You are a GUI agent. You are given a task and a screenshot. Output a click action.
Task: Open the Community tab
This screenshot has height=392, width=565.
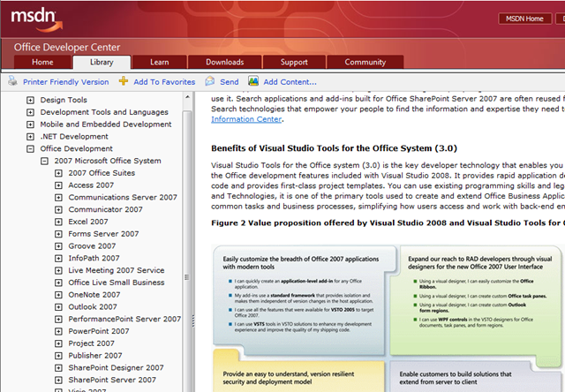(x=365, y=63)
